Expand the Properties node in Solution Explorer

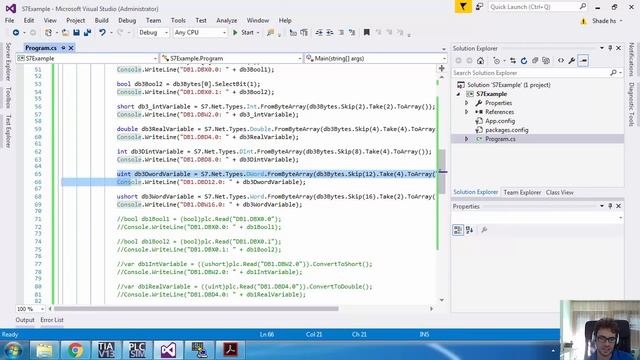[x=467, y=103]
